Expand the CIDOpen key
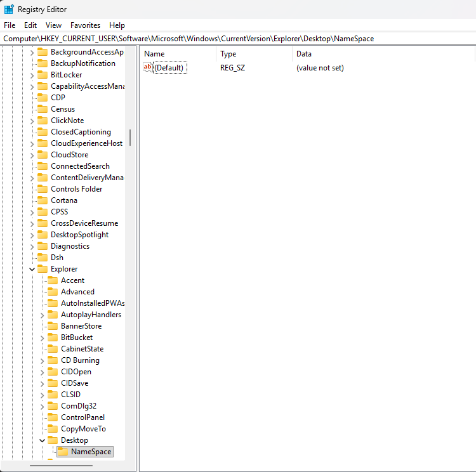476x472 pixels. pyautogui.click(x=42, y=372)
